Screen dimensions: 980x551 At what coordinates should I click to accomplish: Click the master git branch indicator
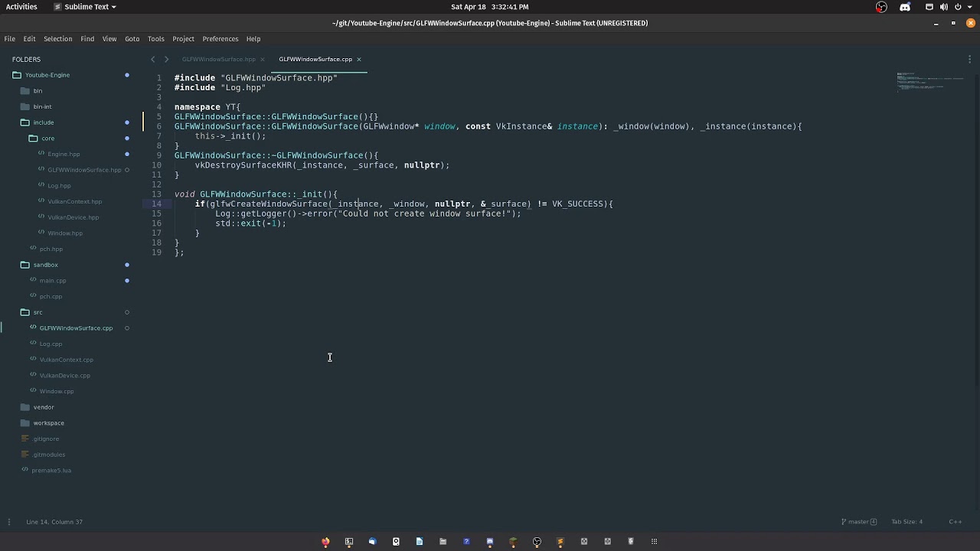(x=859, y=522)
